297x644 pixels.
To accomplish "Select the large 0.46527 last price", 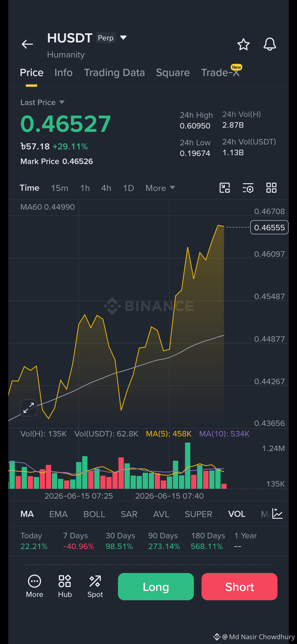I will coord(65,124).
